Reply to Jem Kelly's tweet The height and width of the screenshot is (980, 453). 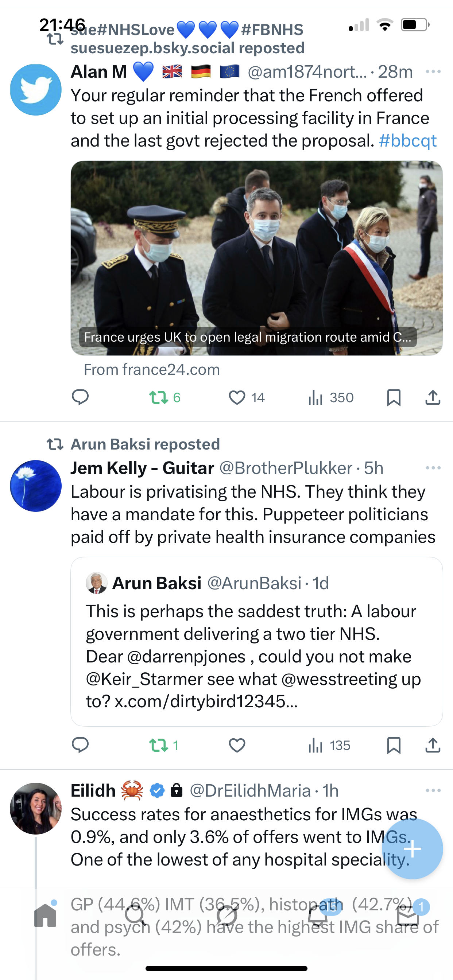pos(80,745)
